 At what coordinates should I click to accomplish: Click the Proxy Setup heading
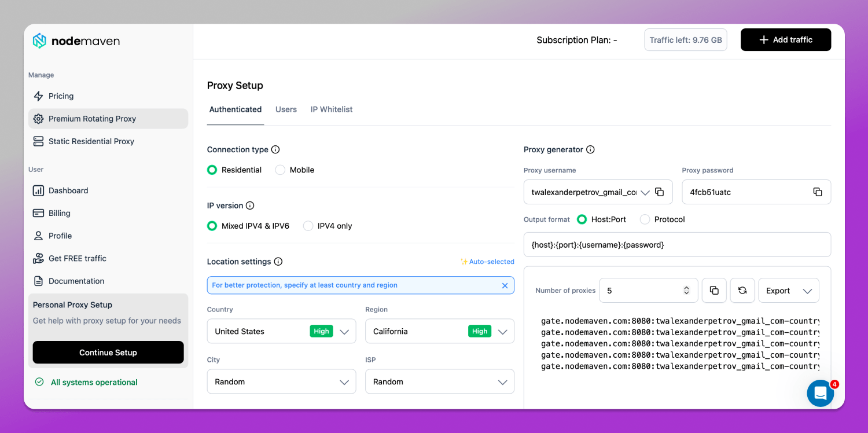pos(235,85)
